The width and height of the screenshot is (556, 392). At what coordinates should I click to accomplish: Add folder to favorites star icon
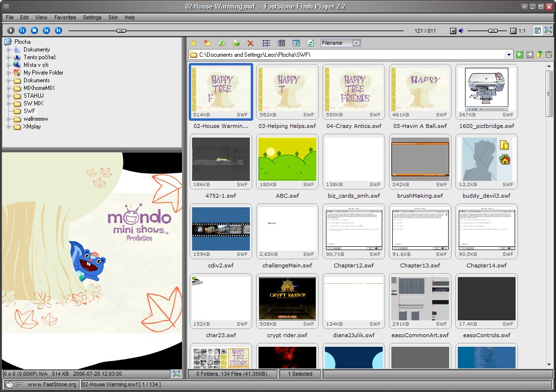193,43
